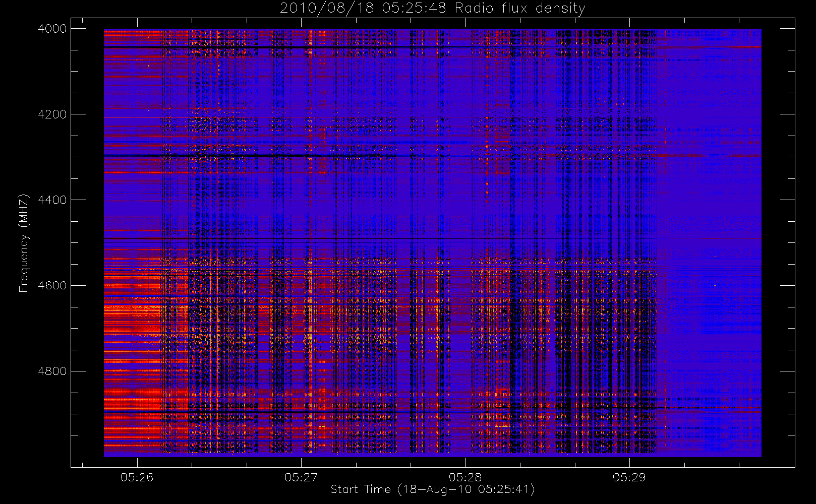Viewport: 816px width, 504px height.
Task: Click the 4200 frequency tick label
Action: click(52, 114)
